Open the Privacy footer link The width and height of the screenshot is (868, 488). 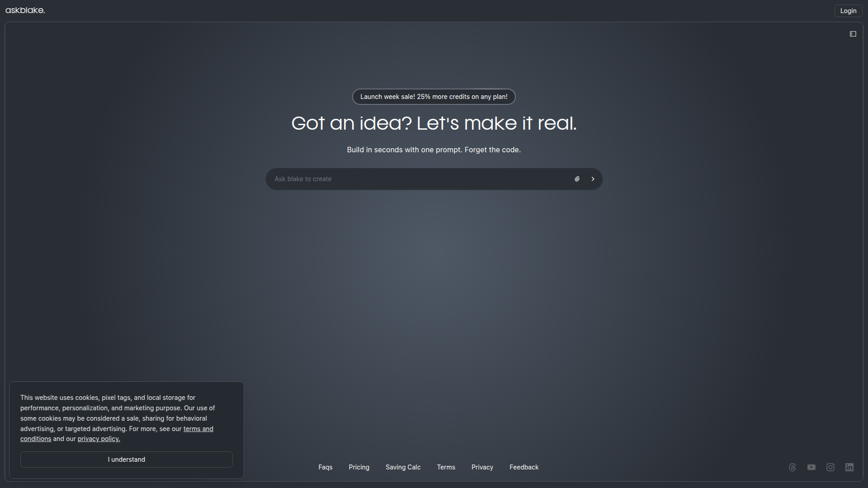482,467
